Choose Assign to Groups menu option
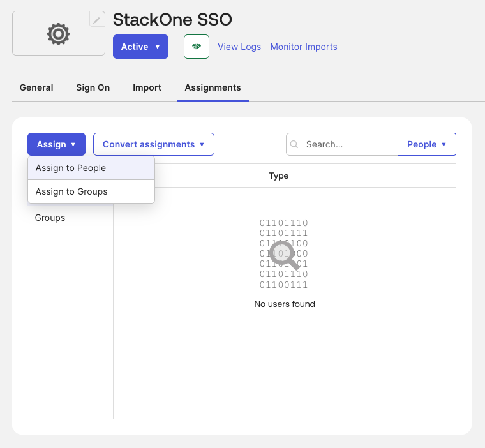 pos(91,191)
